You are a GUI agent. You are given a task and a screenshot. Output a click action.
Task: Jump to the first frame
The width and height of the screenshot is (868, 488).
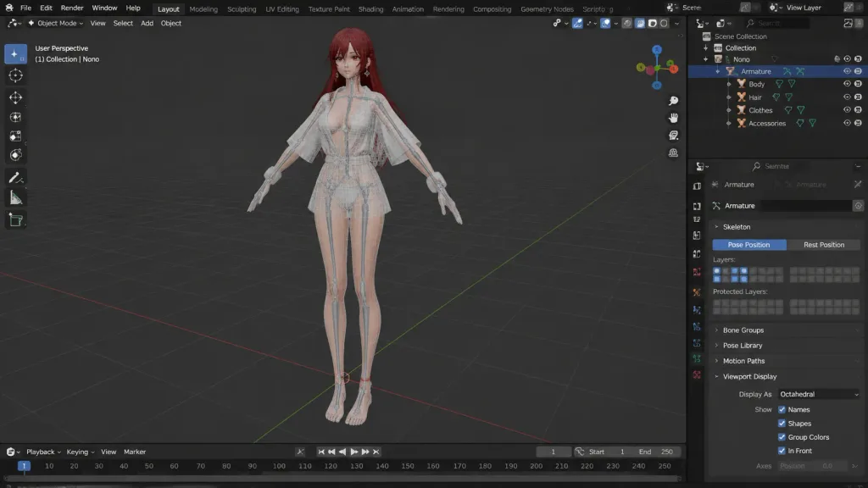pyautogui.click(x=321, y=452)
